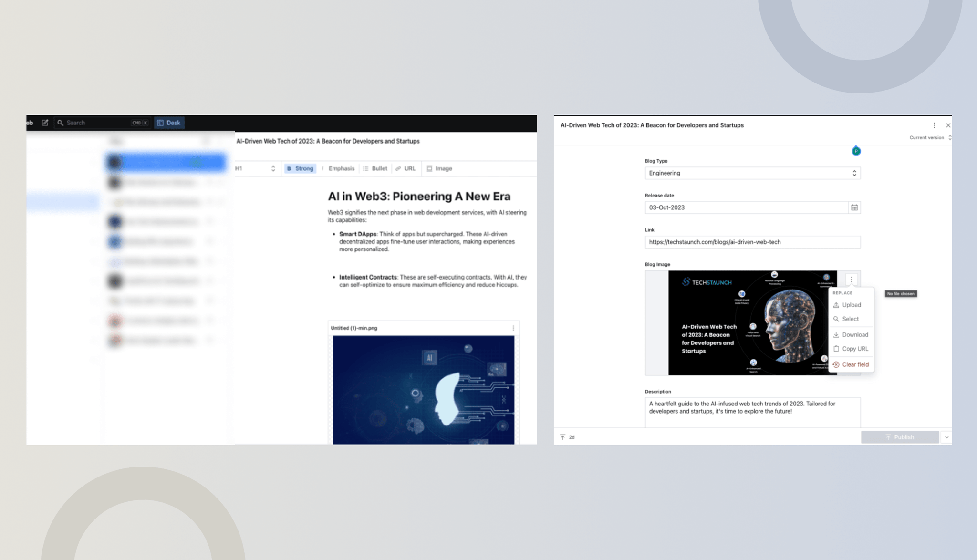Viewport: 977px width, 560px height.
Task: Click three-dot menu on Untitled (1)-min.png
Action: 513,328
